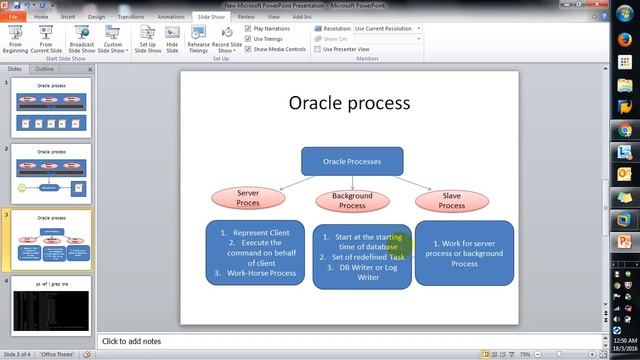Open Outlook from the taskbar

pos(624,175)
